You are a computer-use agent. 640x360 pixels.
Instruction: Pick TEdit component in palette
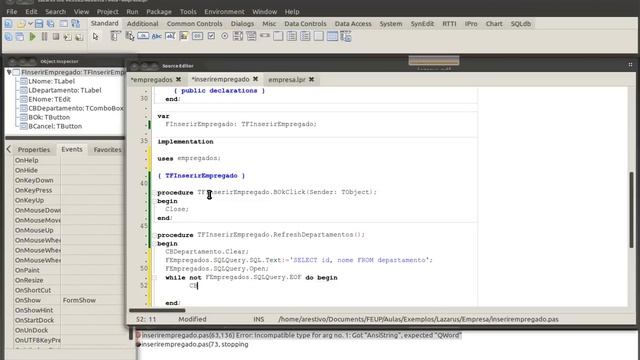[x=170, y=36]
